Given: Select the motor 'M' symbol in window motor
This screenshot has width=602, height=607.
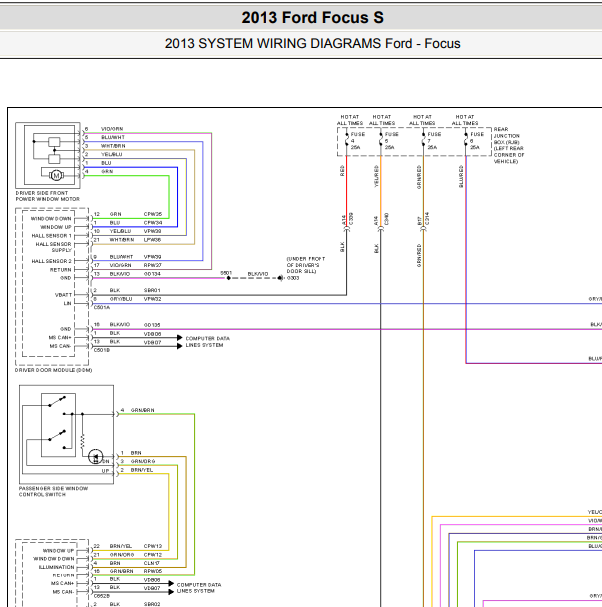Looking at the screenshot, I should coord(57,175).
